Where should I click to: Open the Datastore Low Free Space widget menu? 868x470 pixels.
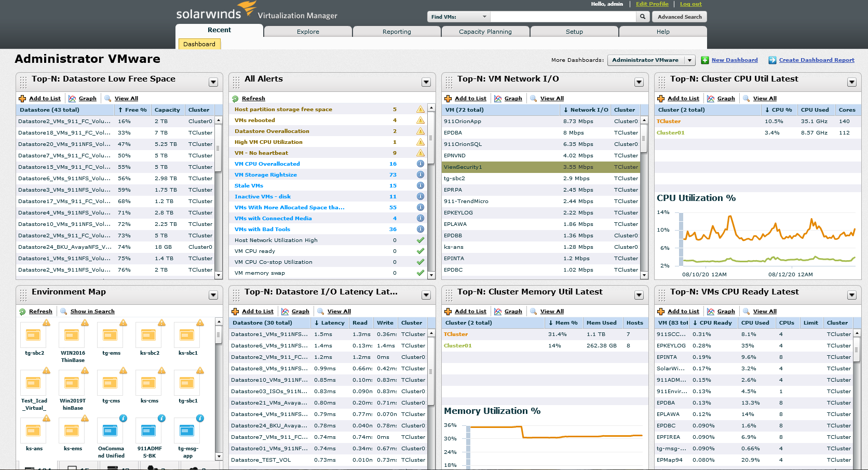[213, 82]
